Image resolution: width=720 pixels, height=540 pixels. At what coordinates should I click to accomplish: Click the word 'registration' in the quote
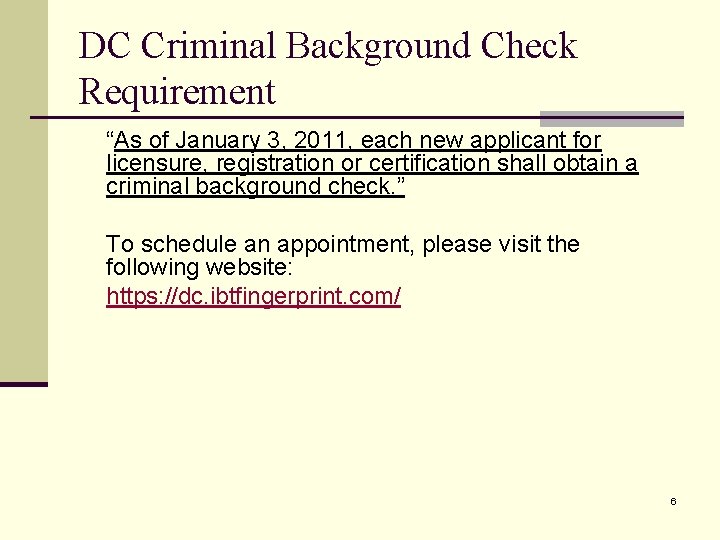[x=275, y=163]
